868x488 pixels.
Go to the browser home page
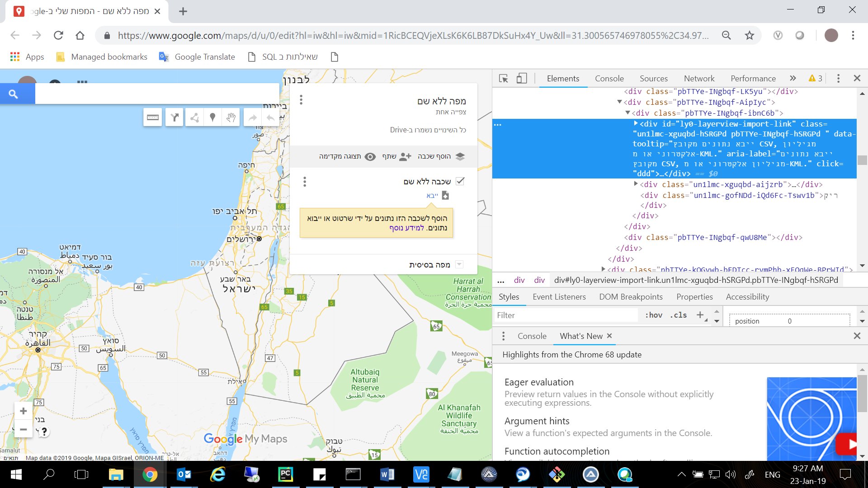coord(80,35)
